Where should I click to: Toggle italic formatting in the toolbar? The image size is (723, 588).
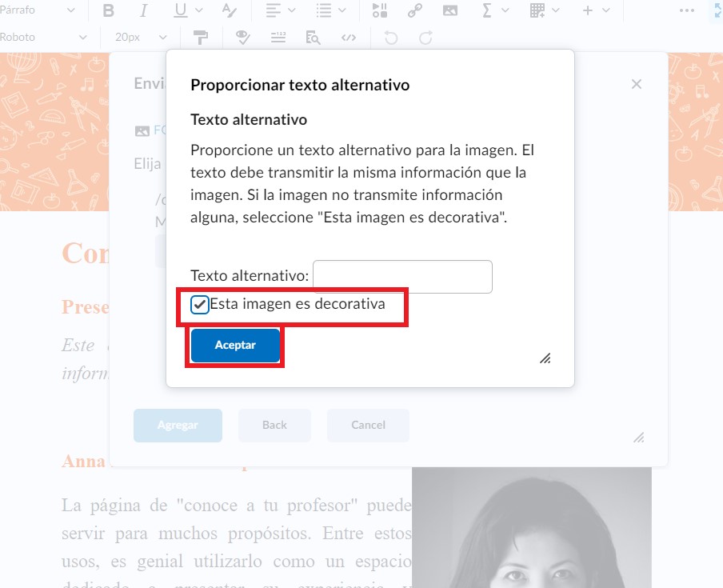click(144, 10)
